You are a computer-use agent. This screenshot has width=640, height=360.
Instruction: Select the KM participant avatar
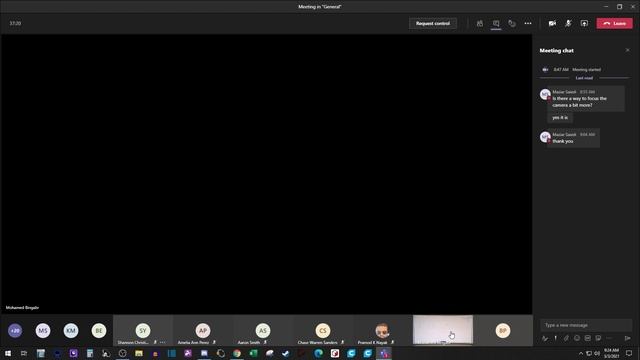(71, 331)
